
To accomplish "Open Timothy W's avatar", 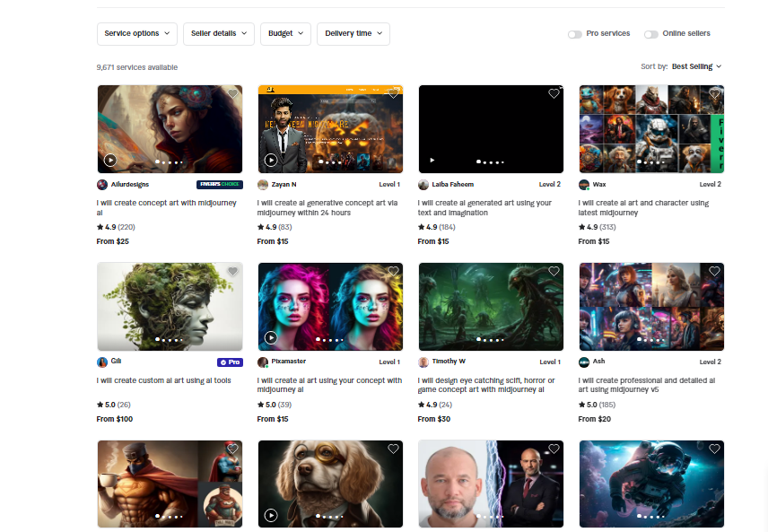I will pos(423,362).
